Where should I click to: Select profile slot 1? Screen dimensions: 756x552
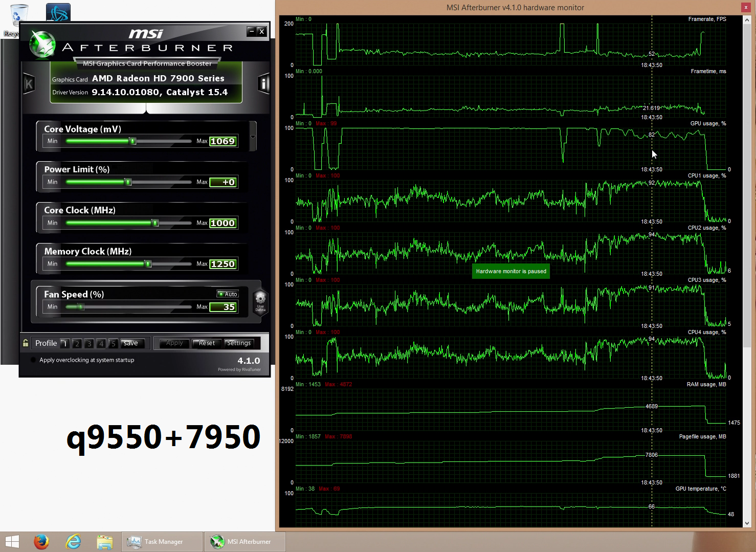tap(64, 343)
